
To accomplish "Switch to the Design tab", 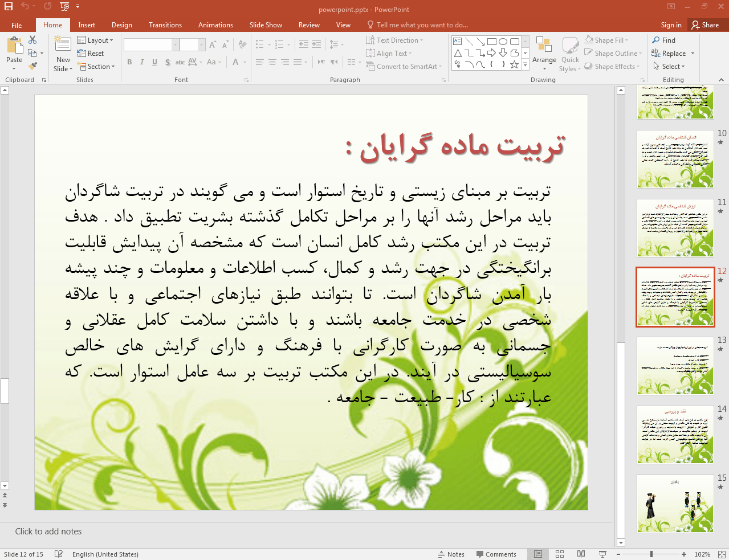I will 121,25.
